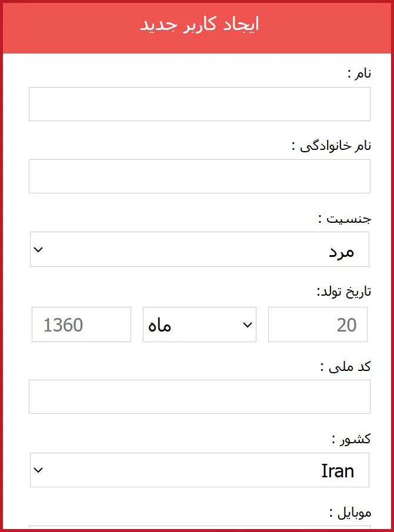Click the تاریخ تولد label text
The height and width of the screenshot is (532, 394).
pos(344,292)
